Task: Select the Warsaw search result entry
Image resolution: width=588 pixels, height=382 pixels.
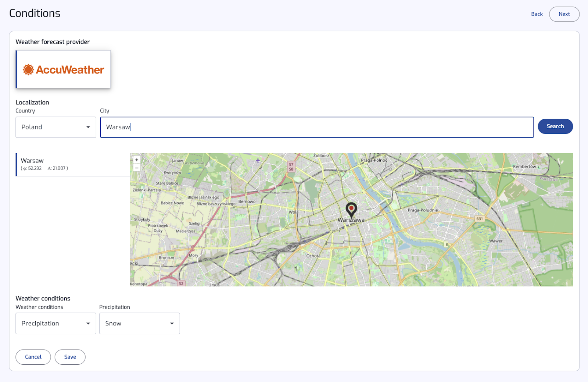Action: [73, 164]
